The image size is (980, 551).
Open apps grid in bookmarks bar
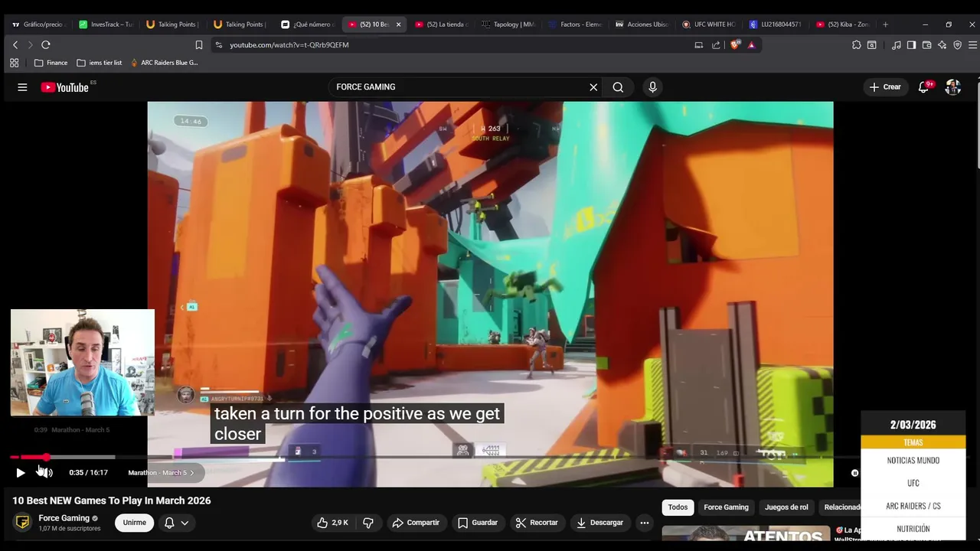[x=14, y=63]
